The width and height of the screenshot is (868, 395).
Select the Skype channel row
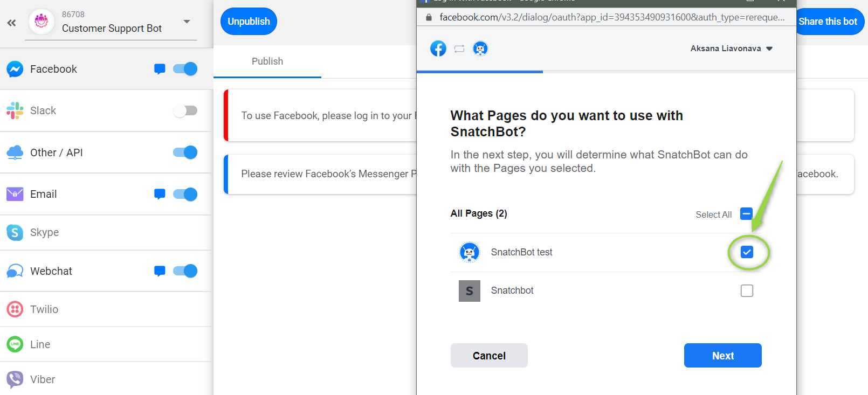click(x=106, y=232)
